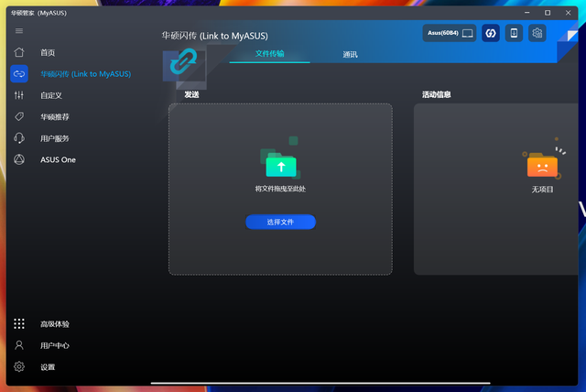Click the 选择文件 button

pyautogui.click(x=281, y=222)
